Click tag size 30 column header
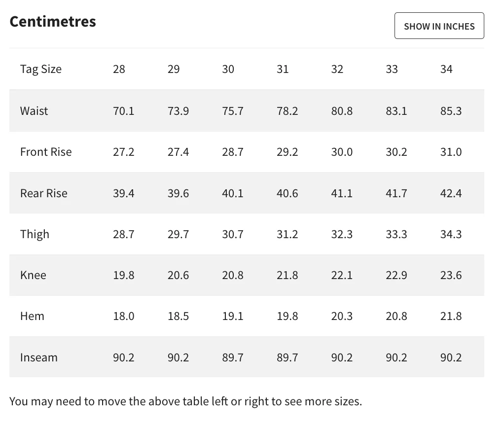 pos(228,69)
